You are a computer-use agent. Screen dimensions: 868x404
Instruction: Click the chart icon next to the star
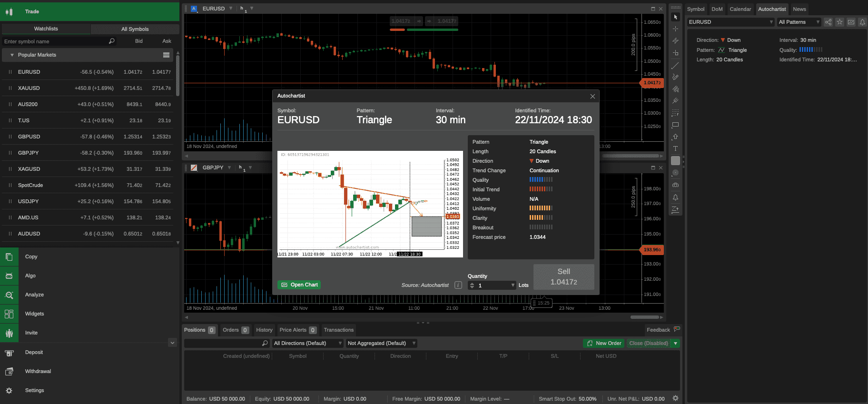pos(851,22)
